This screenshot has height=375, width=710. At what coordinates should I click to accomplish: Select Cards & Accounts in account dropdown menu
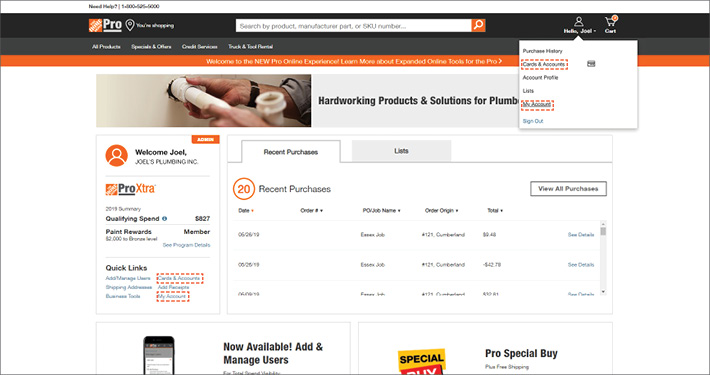tap(544, 64)
